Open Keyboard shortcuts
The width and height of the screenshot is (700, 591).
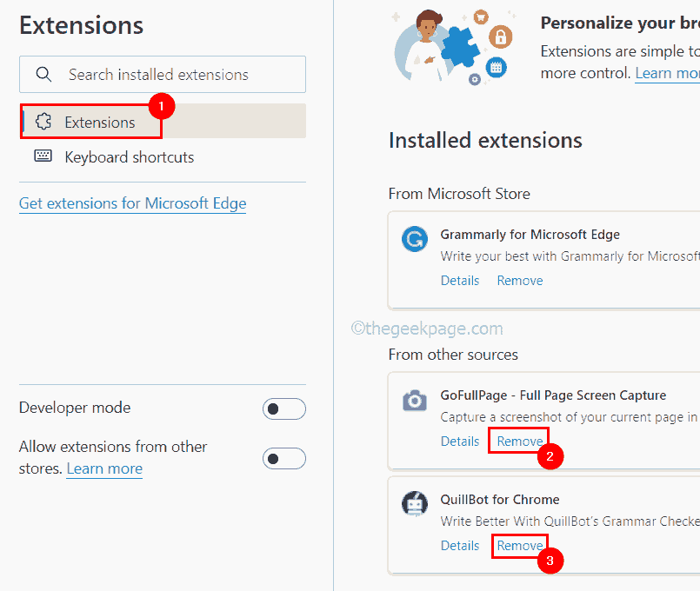coord(128,156)
